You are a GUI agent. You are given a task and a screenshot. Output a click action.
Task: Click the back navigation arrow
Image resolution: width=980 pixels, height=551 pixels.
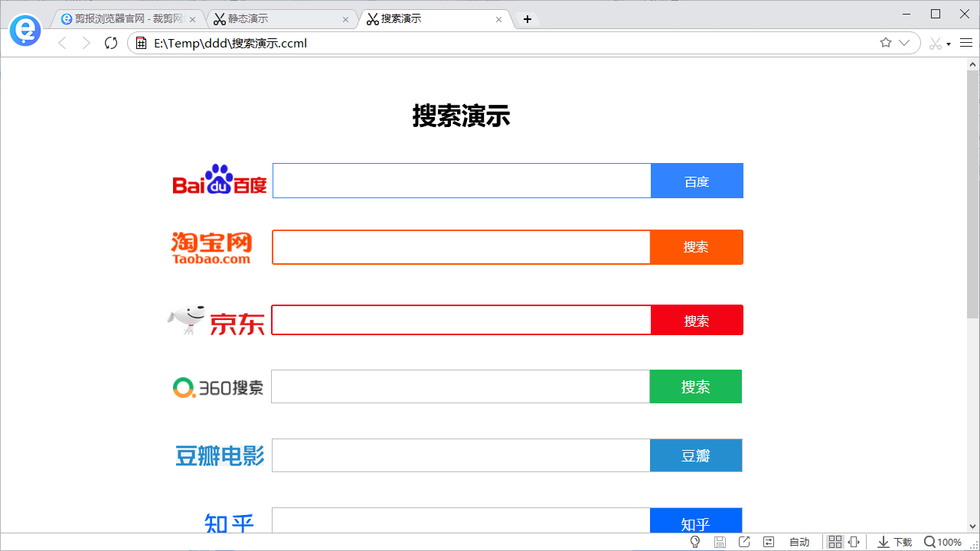[61, 43]
